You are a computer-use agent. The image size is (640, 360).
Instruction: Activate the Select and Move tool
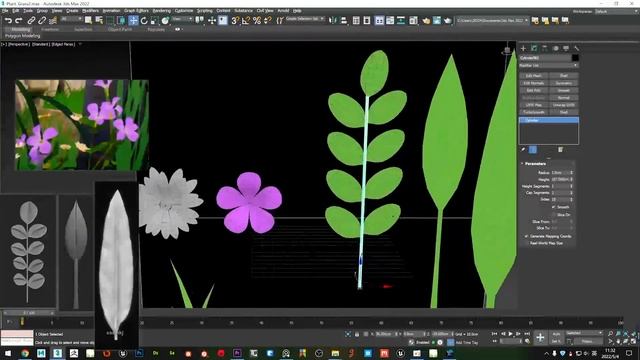click(x=133, y=20)
